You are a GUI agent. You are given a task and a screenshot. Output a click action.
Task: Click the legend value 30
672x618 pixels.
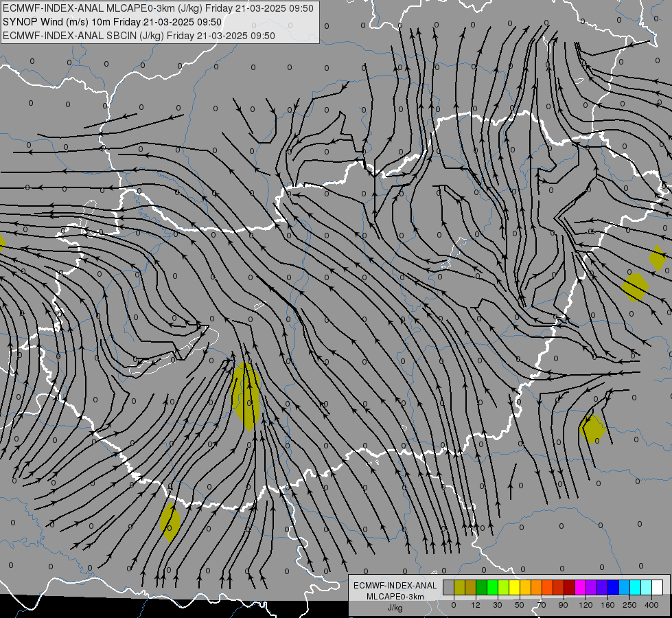coord(498,605)
